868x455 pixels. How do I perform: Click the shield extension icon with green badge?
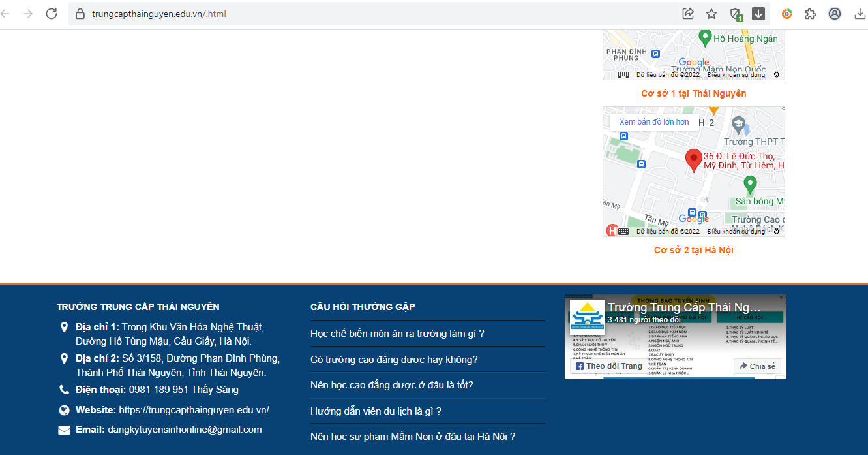coord(736,14)
